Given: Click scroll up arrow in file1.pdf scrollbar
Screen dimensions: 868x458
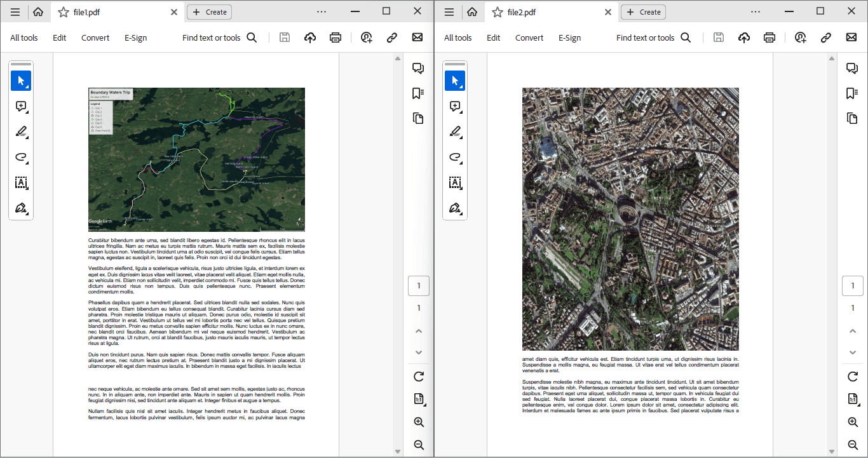Looking at the screenshot, I should (x=398, y=58).
